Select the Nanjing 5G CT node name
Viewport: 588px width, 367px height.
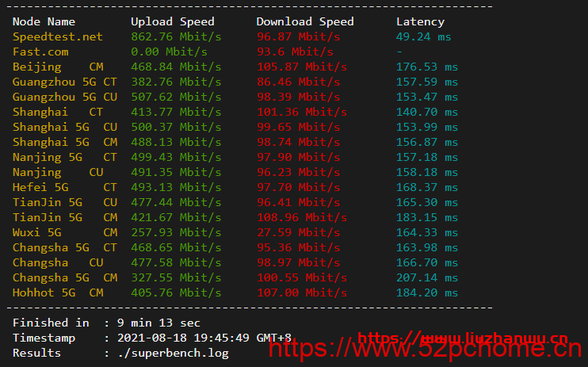(65, 157)
